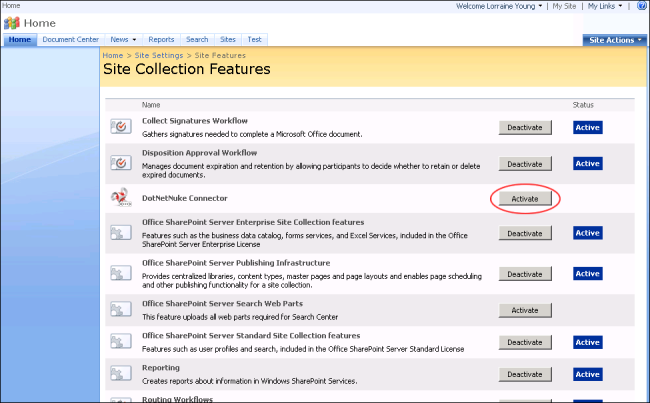650x403 pixels.
Task: Activate the DotNetNuke Connector feature
Action: (x=525, y=199)
